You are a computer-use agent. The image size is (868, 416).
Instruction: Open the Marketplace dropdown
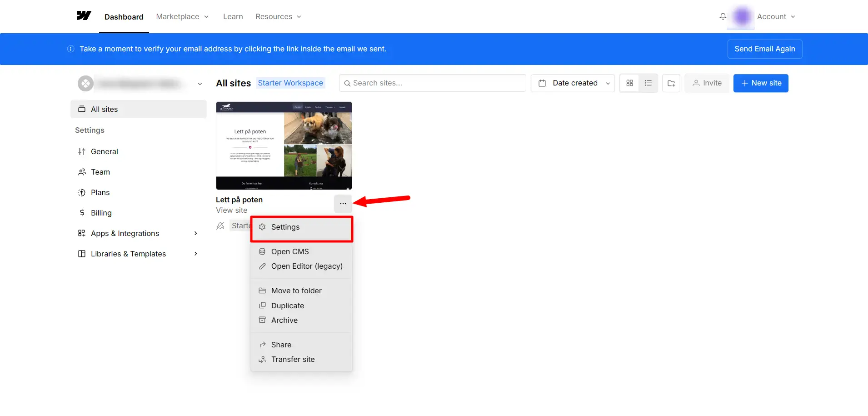click(182, 16)
